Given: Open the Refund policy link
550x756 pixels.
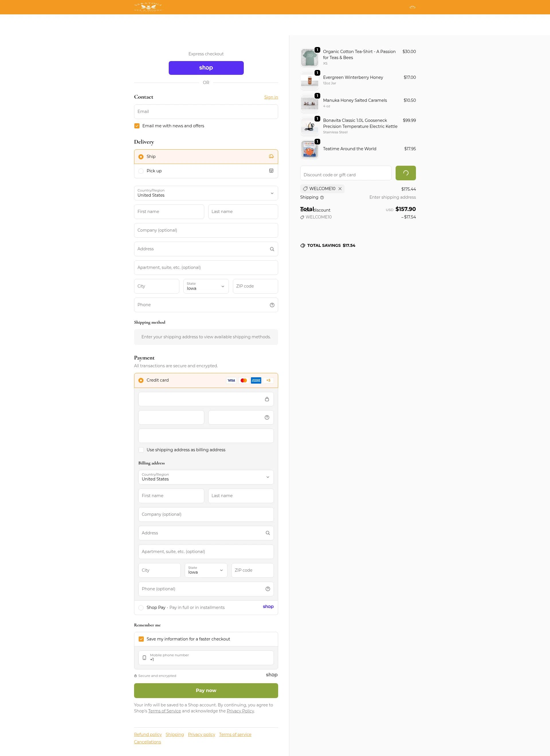Looking at the screenshot, I should click(x=148, y=734).
